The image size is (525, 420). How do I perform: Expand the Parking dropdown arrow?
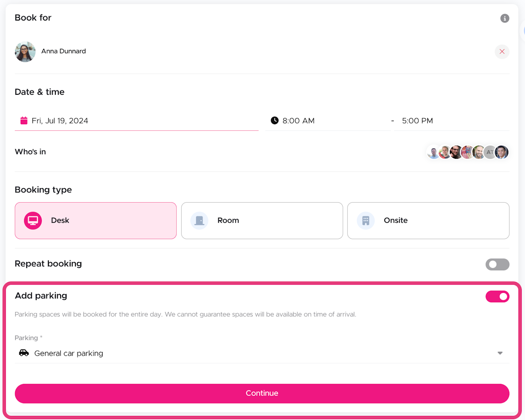coord(500,353)
